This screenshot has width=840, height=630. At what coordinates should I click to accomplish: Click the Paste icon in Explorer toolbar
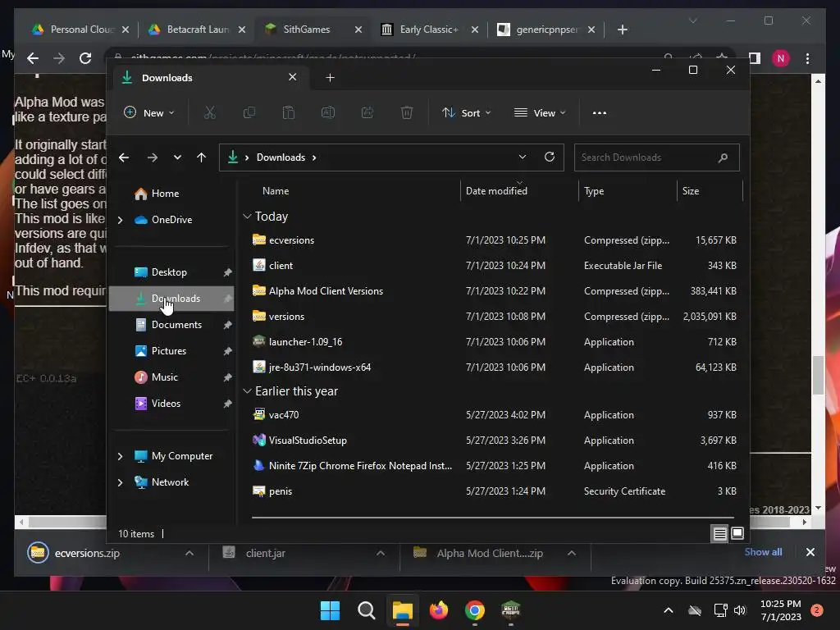(x=288, y=112)
